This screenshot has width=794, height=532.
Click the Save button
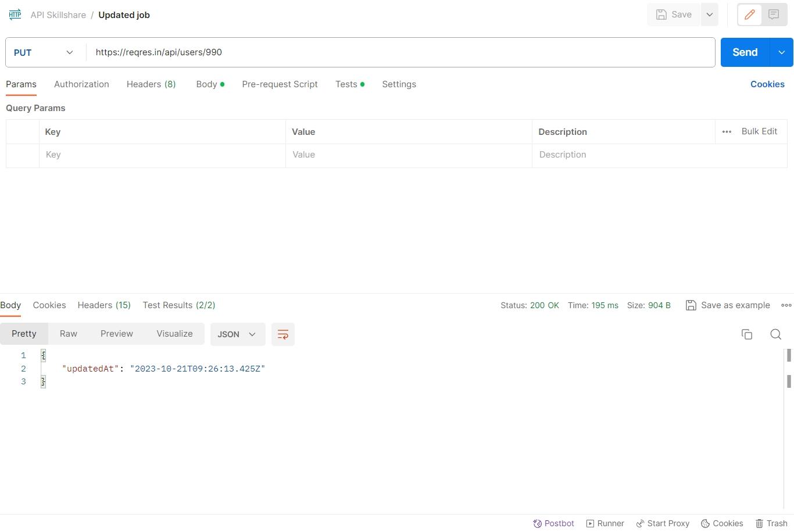click(674, 15)
